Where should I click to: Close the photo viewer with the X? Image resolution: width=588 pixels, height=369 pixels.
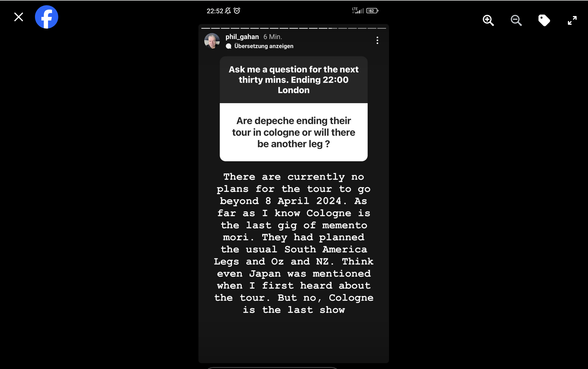[19, 17]
